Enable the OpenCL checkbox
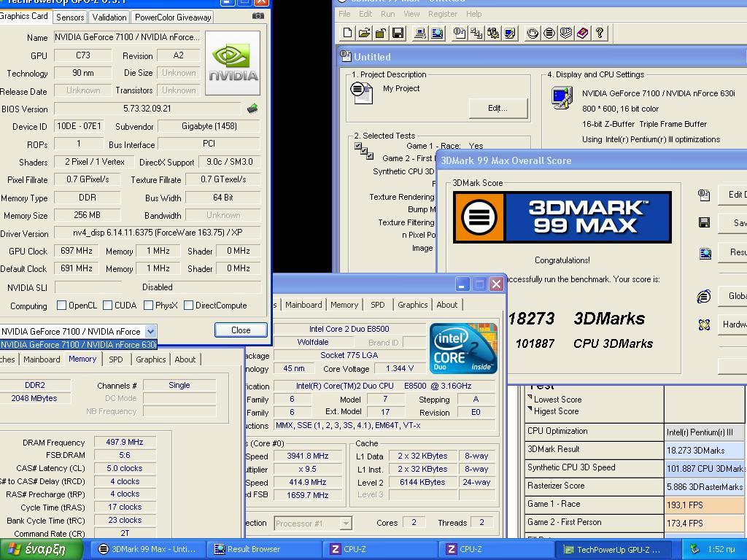 [x=61, y=306]
